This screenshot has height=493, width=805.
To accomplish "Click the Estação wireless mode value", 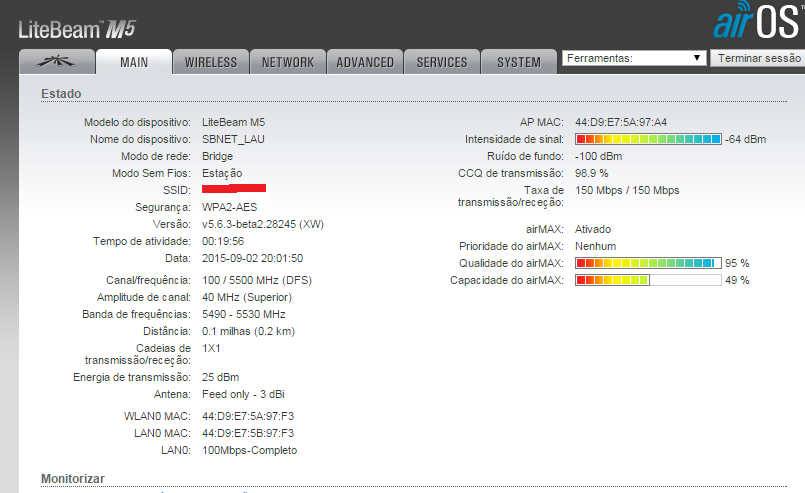I will point(222,173).
